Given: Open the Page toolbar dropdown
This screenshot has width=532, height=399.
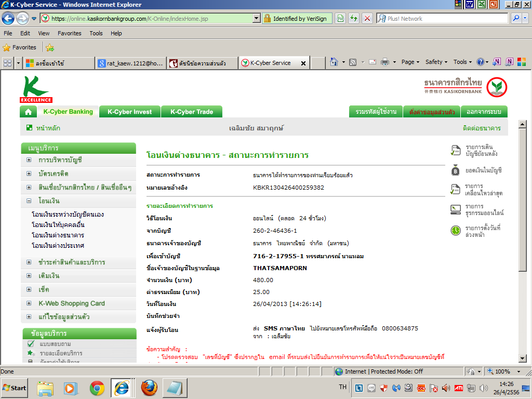Looking at the screenshot, I should [x=410, y=62].
